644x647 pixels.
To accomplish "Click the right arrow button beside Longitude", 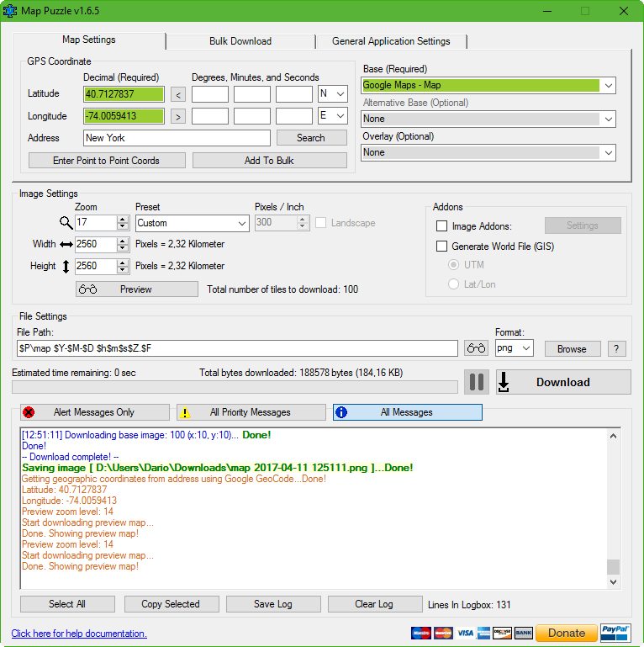I will click(177, 116).
